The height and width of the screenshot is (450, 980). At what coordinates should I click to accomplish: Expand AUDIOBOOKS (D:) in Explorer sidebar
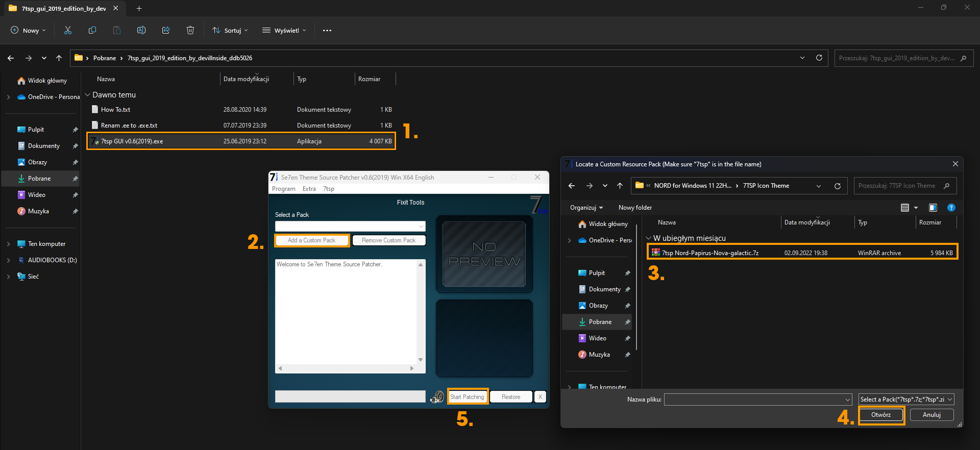point(8,260)
